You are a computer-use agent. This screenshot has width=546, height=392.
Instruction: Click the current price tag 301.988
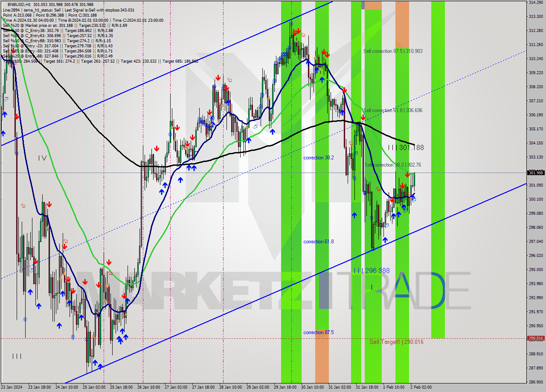(536, 173)
